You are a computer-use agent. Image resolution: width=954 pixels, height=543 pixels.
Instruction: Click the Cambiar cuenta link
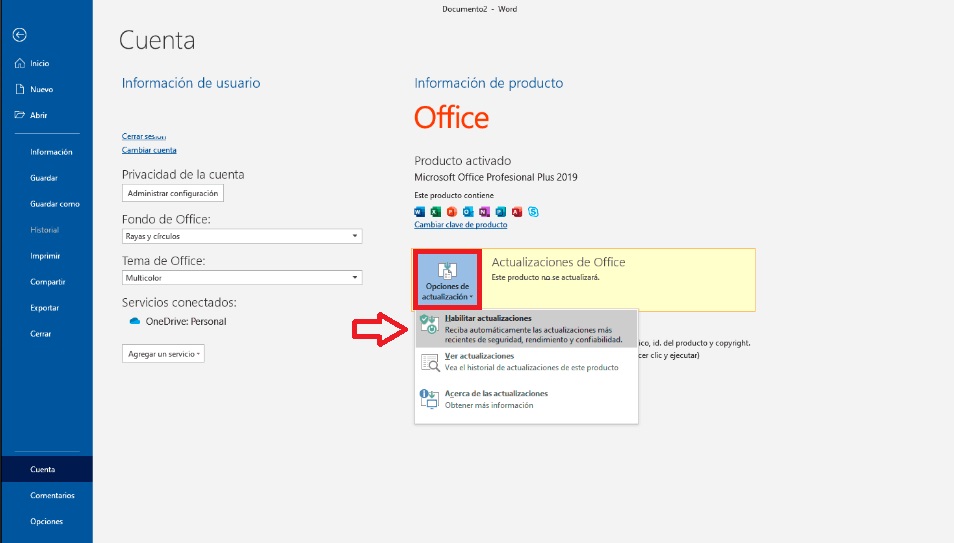tap(149, 150)
